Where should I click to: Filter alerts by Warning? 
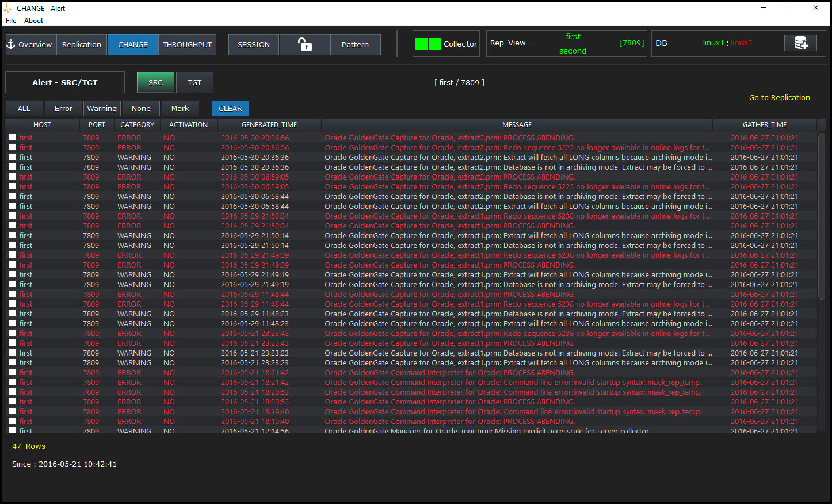pyautogui.click(x=102, y=108)
